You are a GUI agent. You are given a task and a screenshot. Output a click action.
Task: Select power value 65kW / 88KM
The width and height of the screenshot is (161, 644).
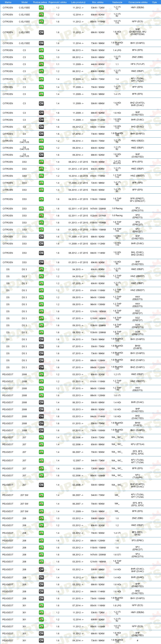(x=98, y=444)
